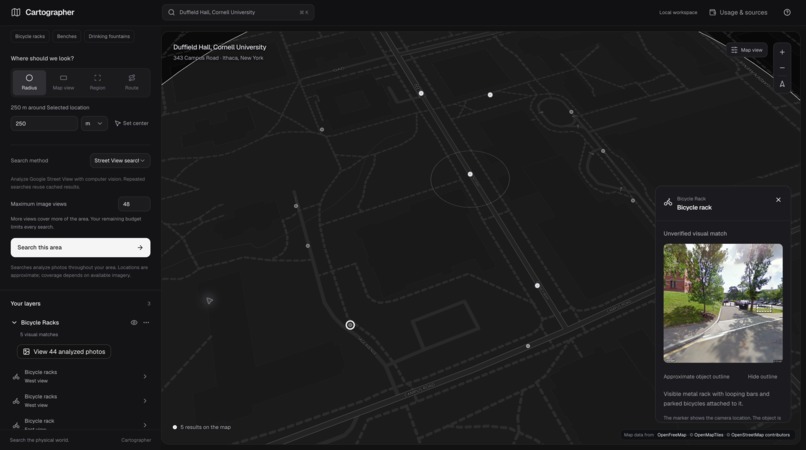Viewport: 806px width, 450px height.
Task: Collapse the Bicycle Racks layer chevron
Action: (x=14, y=322)
